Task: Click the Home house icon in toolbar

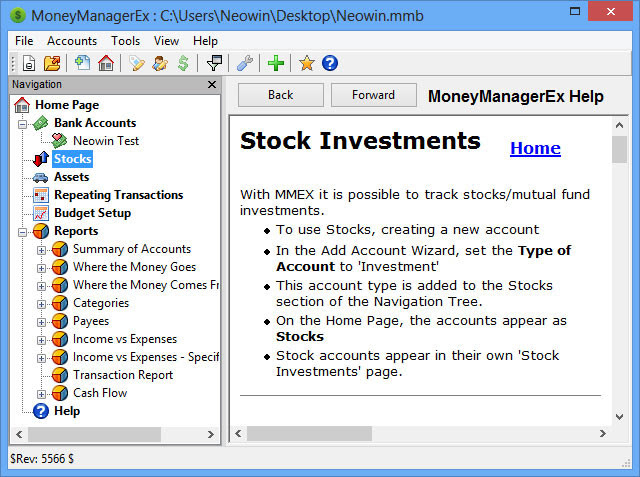Action: coord(106,63)
